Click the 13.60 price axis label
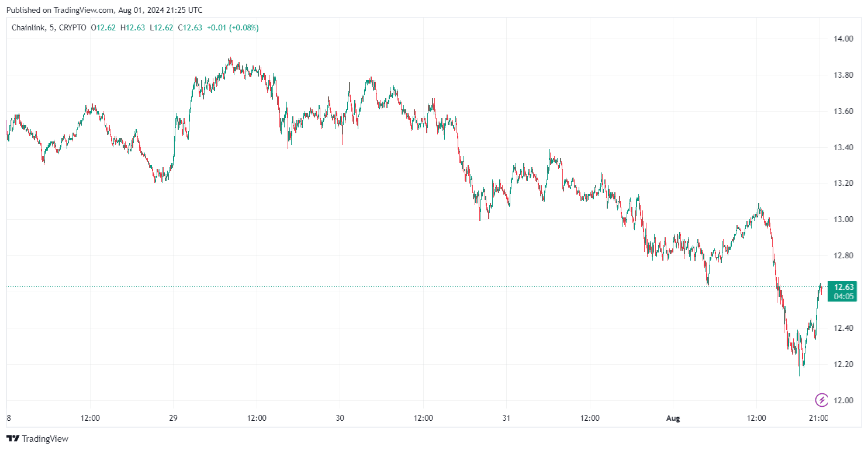Viewport: 868px width, 450px height. click(x=844, y=111)
